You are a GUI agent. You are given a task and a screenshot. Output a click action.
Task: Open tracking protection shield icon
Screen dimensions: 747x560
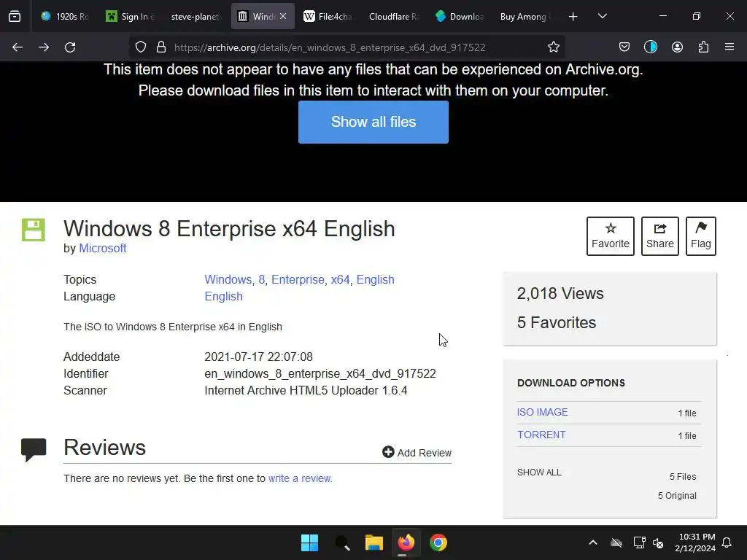pyautogui.click(x=141, y=47)
